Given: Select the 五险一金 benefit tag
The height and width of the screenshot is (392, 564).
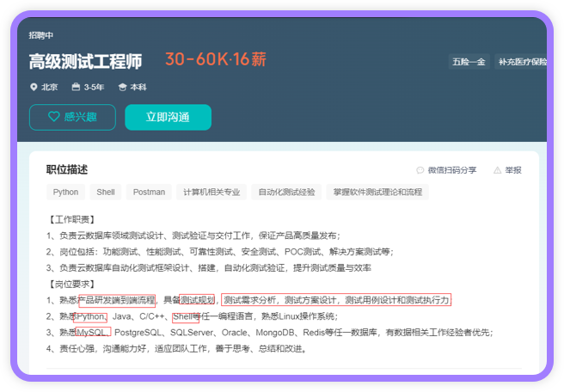Looking at the screenshot, I should click(x=469, y=62).
